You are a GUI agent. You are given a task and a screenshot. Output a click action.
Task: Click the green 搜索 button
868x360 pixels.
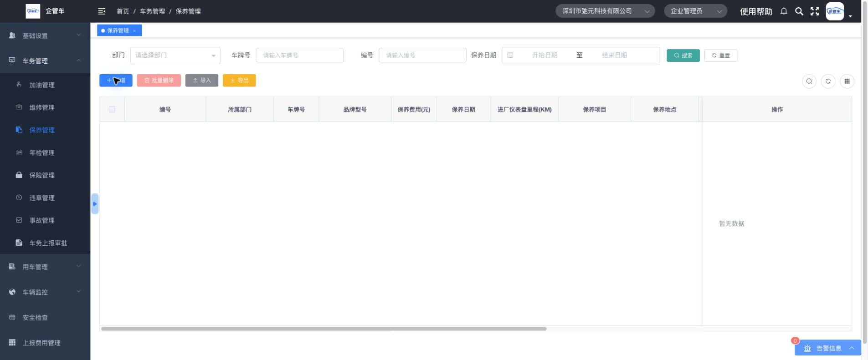683,56
